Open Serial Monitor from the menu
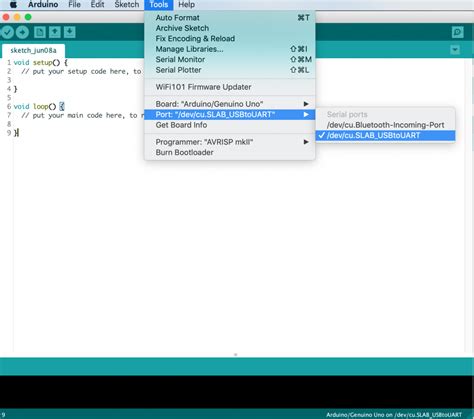474x419 pixels. tap(230, 59)
